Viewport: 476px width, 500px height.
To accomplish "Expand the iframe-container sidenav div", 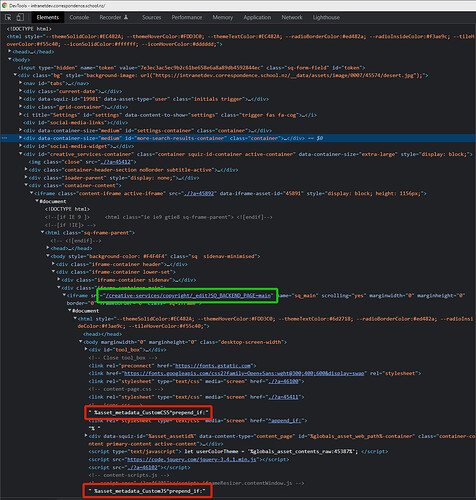I will [59, 280].
